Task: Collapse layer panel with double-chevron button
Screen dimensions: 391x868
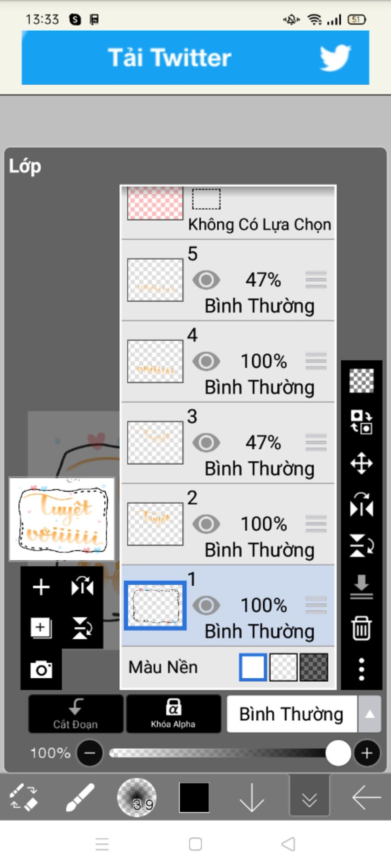Action: pos(309,797)
